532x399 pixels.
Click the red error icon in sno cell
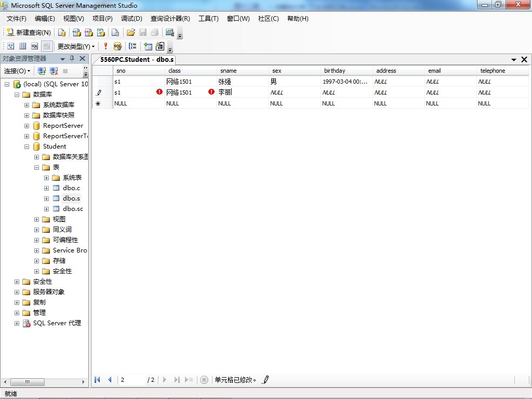point(159,92)
